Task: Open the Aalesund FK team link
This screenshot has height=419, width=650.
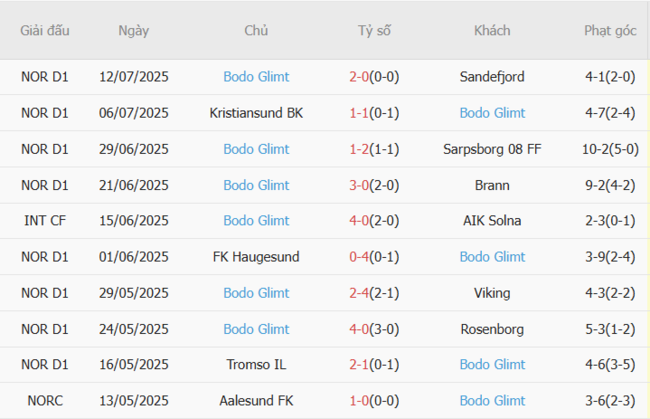Action: point(256,401)
